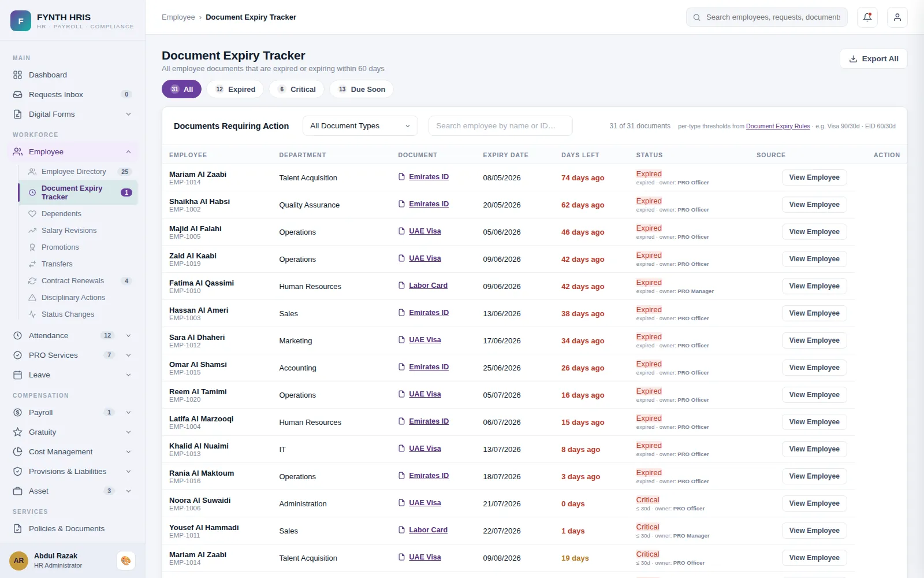The image size is (924, 578).
Task: Open Requests Inbox in sidebar
Action: click(72, 95)
